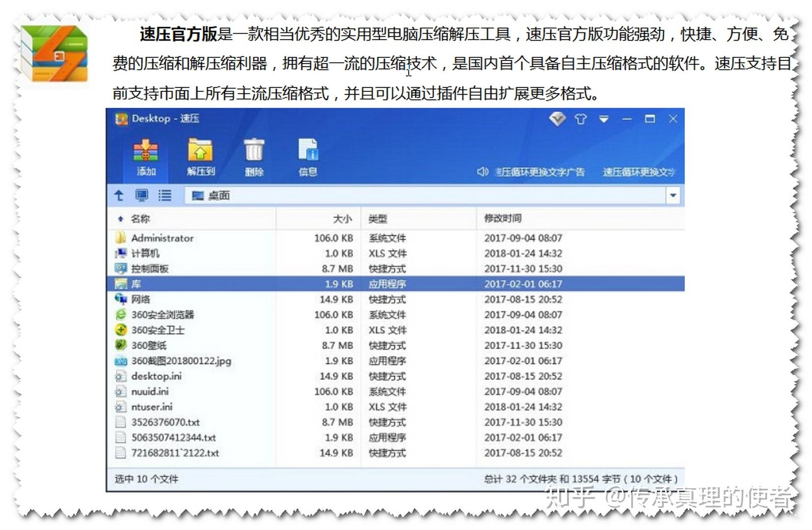Click the Desktop - 速压 title bar app icon
Image resolution: width=812 pixels, height=530 pixels.
point(121,119)
